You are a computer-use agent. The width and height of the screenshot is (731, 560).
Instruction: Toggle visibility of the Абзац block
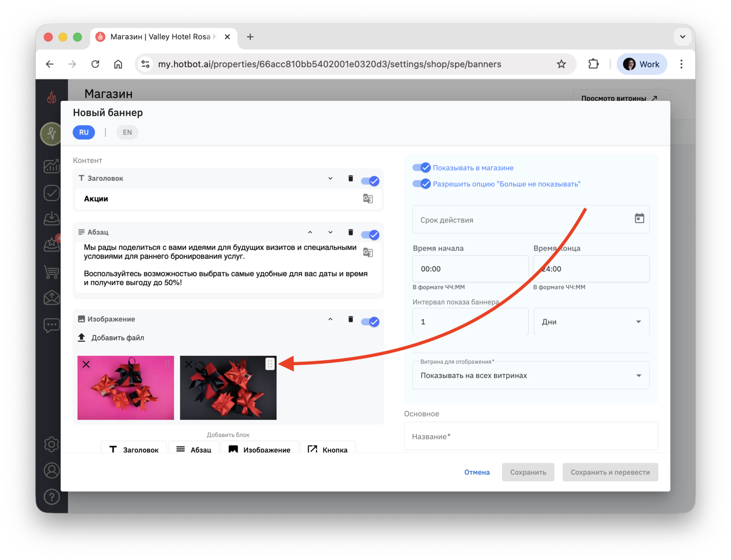click(x=370, y=235)
